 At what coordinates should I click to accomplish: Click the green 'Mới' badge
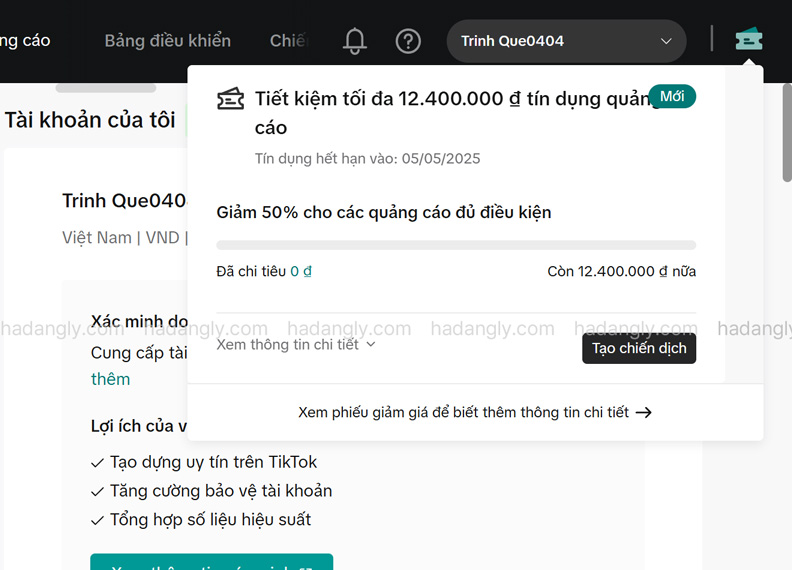point(672,96)
